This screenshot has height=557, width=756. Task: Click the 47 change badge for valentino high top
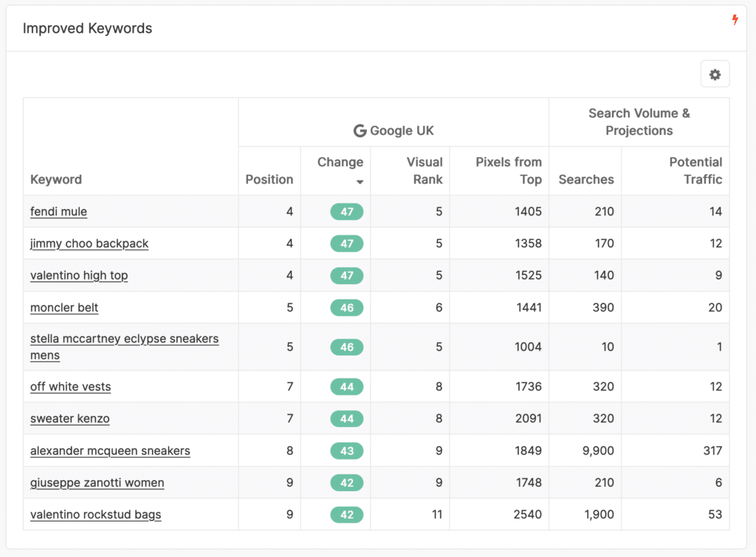click(x=347, y=275)
